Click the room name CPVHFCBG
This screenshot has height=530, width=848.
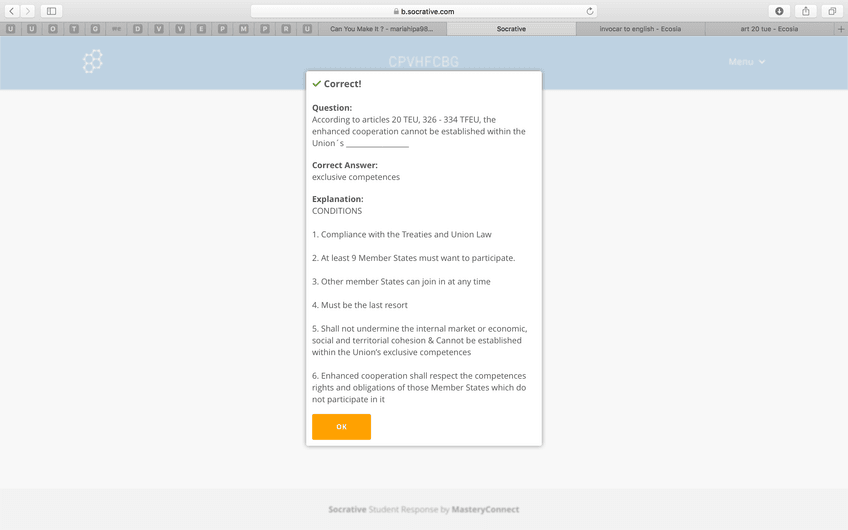(423, 62)
